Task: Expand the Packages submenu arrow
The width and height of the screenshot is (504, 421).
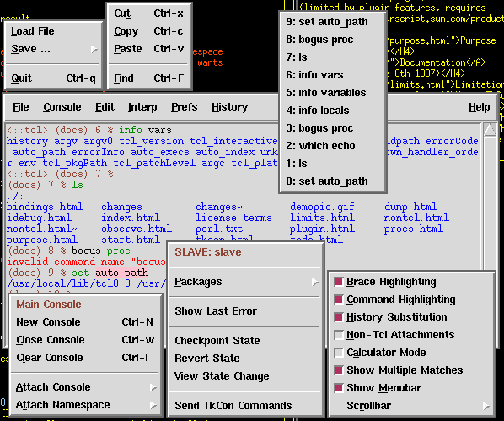Action: pyautogui.click(x=314, y=283)
